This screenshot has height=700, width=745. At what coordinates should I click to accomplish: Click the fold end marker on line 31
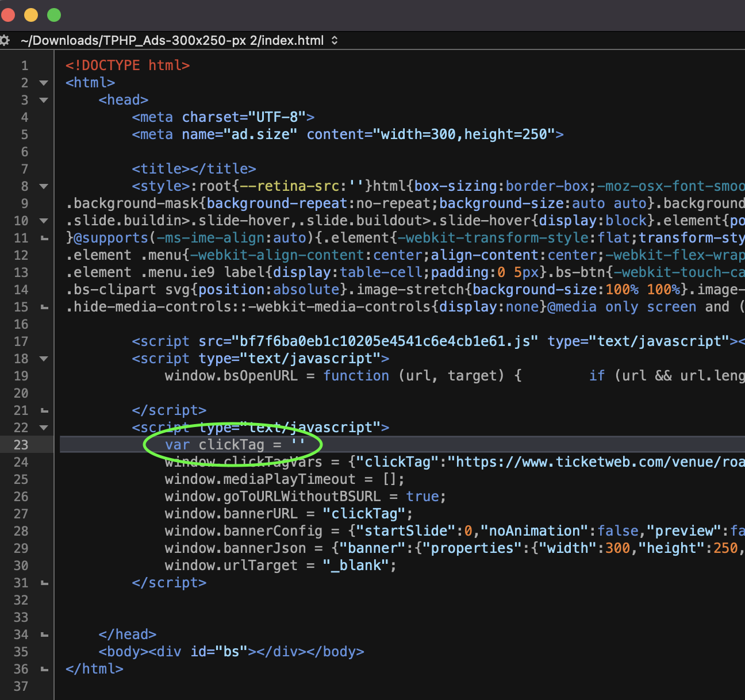point(44,583)
